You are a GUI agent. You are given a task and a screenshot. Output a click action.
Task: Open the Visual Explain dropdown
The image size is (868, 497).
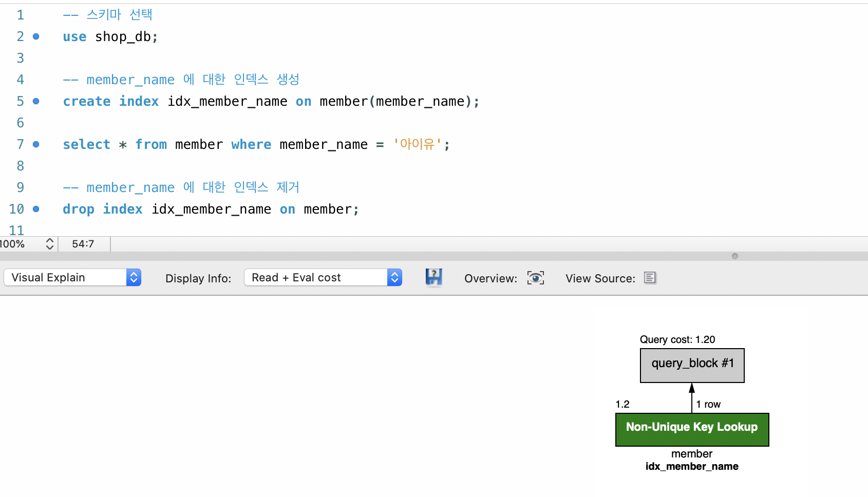(x=72, y=278)
